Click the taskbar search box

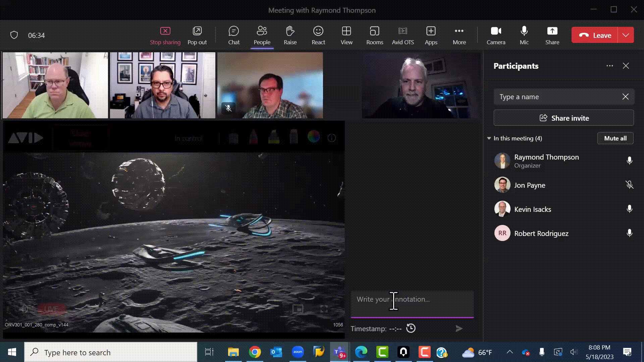(x=111, y=352)
